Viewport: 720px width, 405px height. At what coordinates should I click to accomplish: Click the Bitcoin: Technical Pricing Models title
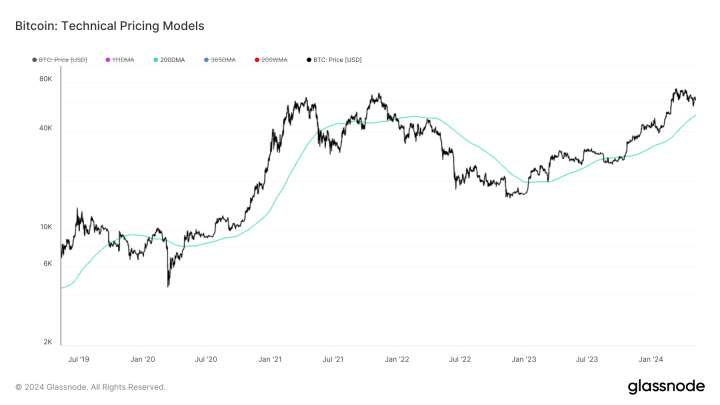110,26
